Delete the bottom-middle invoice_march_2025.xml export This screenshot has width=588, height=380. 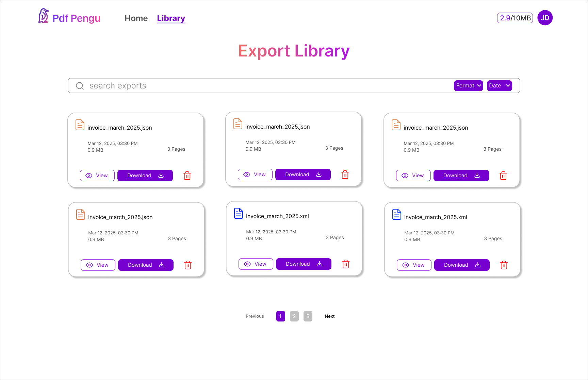click(x=345, y=264)
